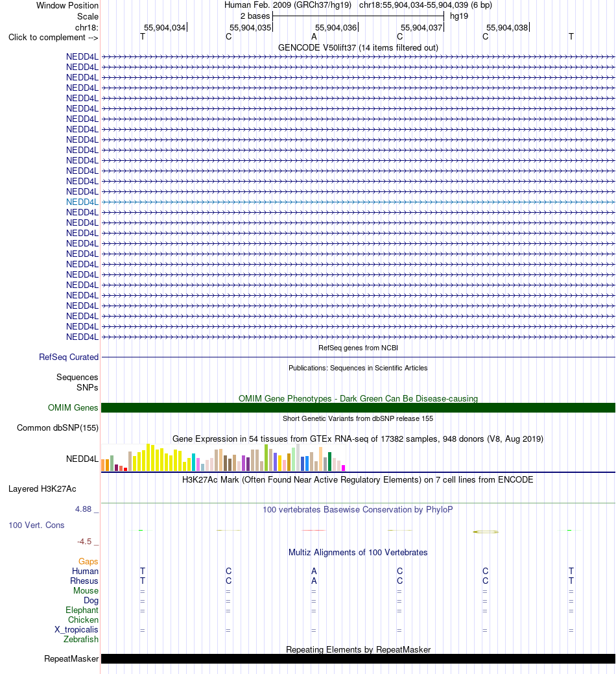Click the 'Human Feb. 2009 (GRCh37/hg19)' title

pos(288,5)
